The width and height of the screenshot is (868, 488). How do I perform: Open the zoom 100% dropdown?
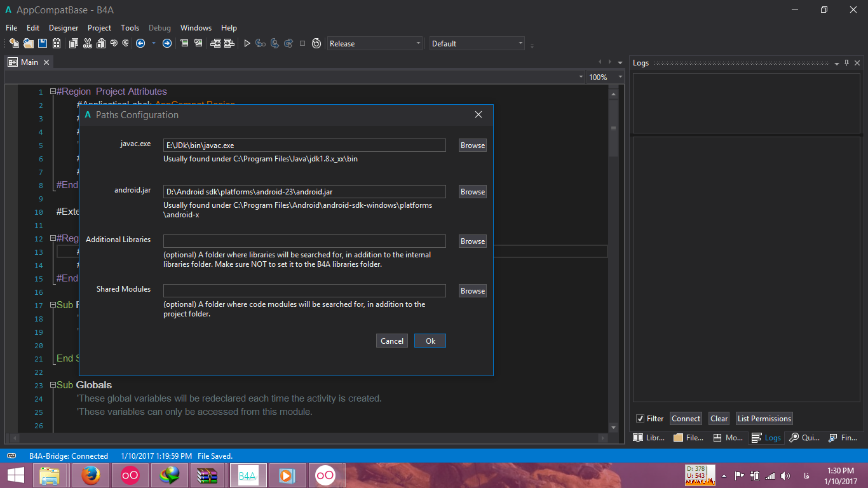(x=581, y=77)
